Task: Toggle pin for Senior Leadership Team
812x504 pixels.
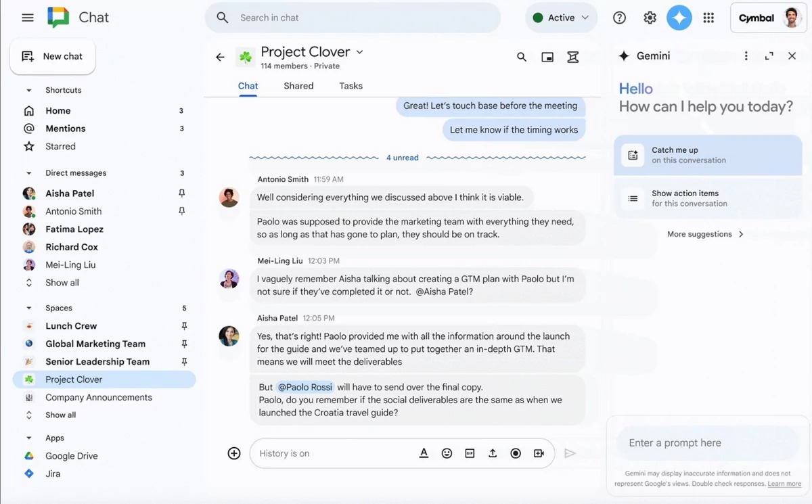Action: 184,362
